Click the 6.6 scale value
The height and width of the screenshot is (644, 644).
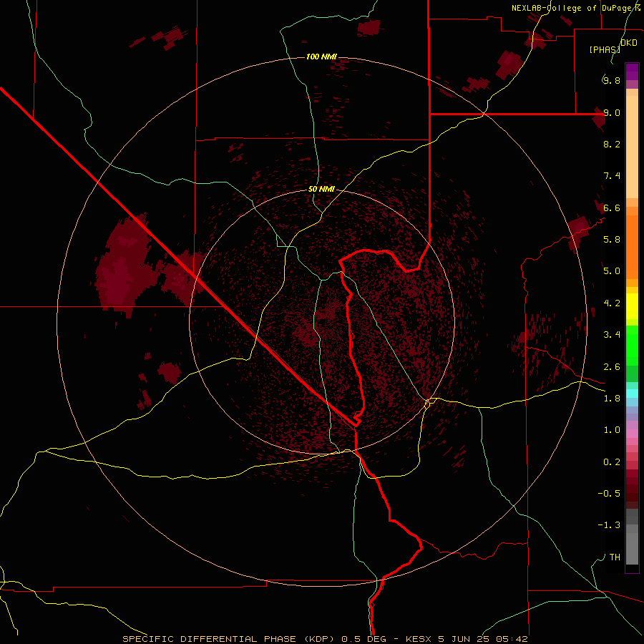pyautogui.click(x=612, y=208)
